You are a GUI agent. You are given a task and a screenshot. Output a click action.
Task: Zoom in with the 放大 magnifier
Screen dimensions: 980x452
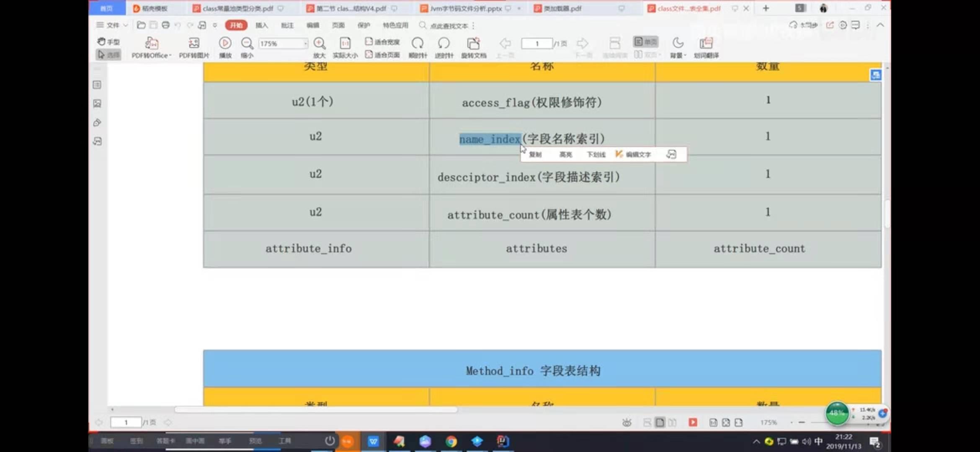319,48
